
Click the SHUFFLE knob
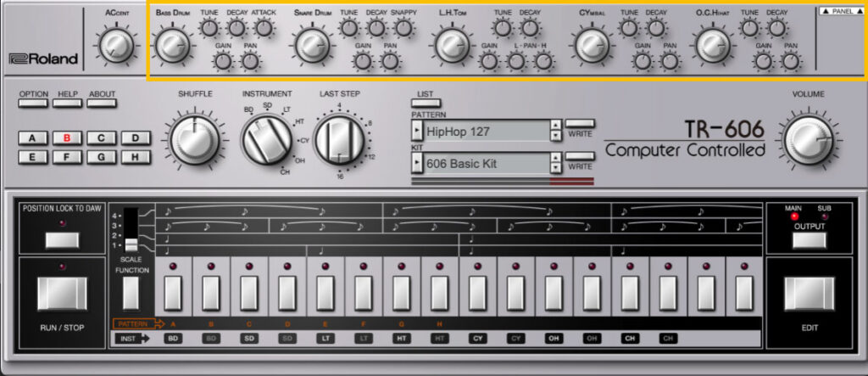[195, 139]
